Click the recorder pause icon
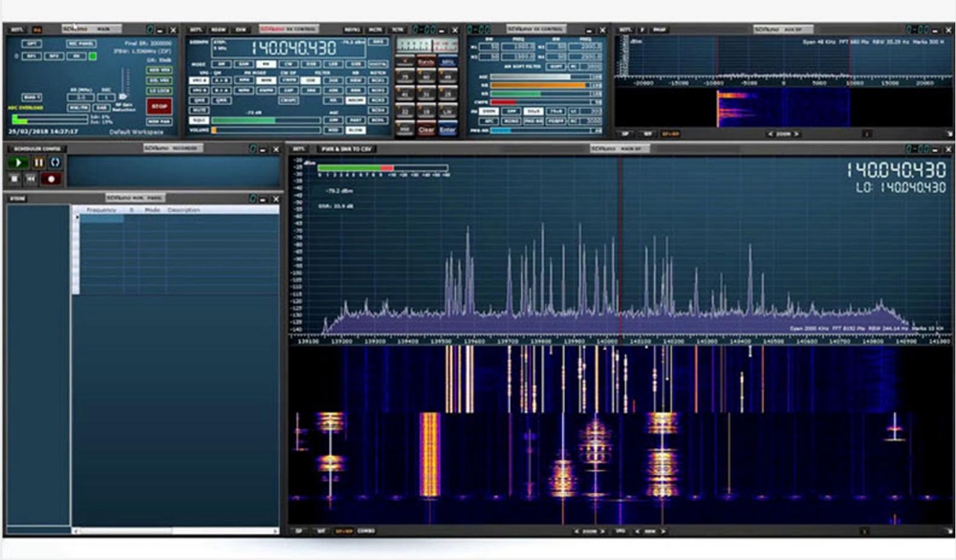Screen dimensions: 956x560 click(x=38, y=163)
